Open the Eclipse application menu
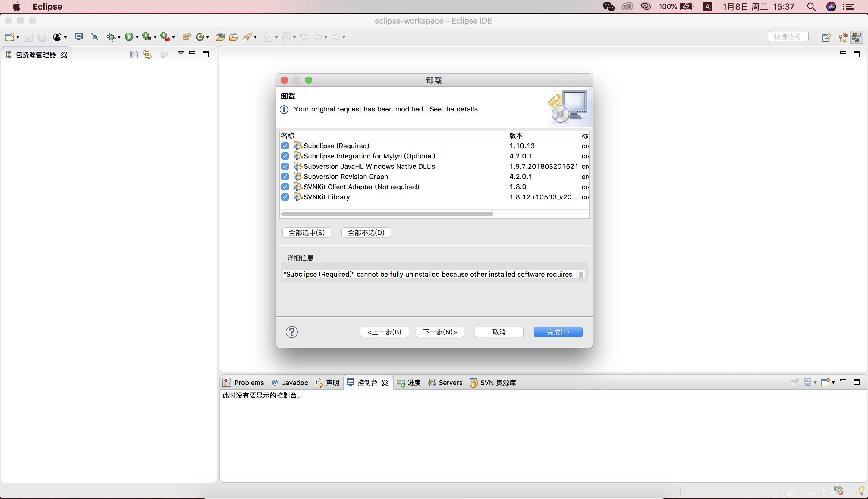 coord(47,7)
